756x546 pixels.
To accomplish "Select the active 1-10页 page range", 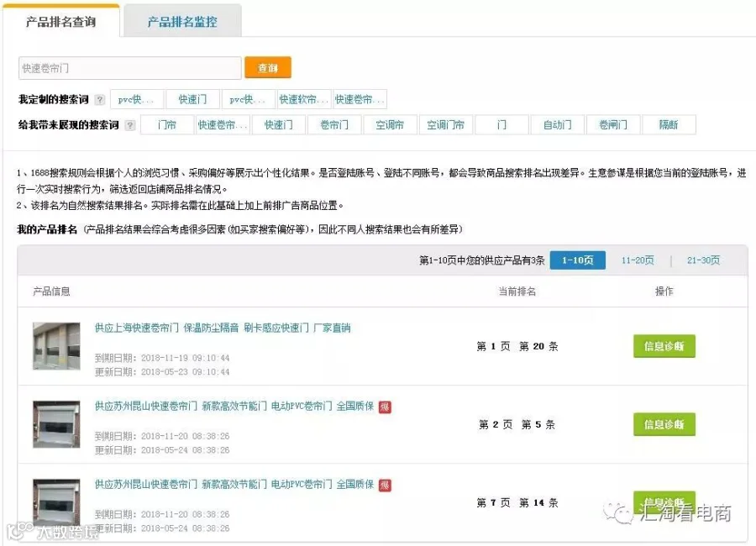I will point(578,260).
